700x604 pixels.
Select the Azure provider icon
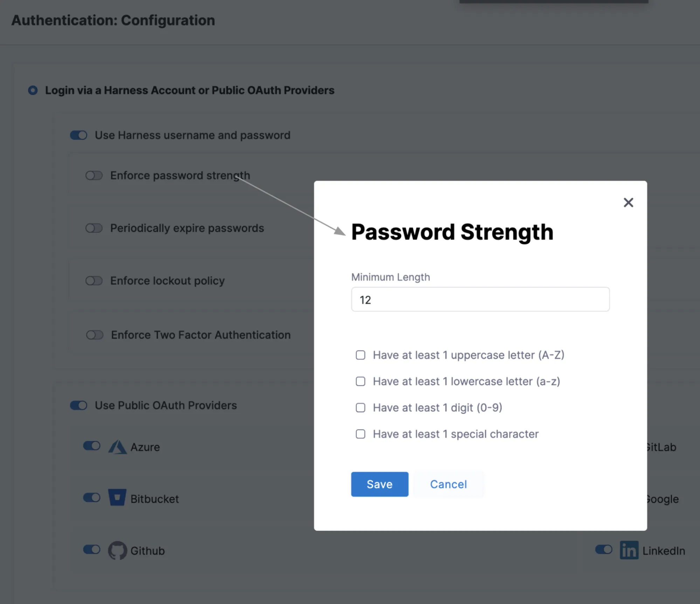(x=117, y=447)
